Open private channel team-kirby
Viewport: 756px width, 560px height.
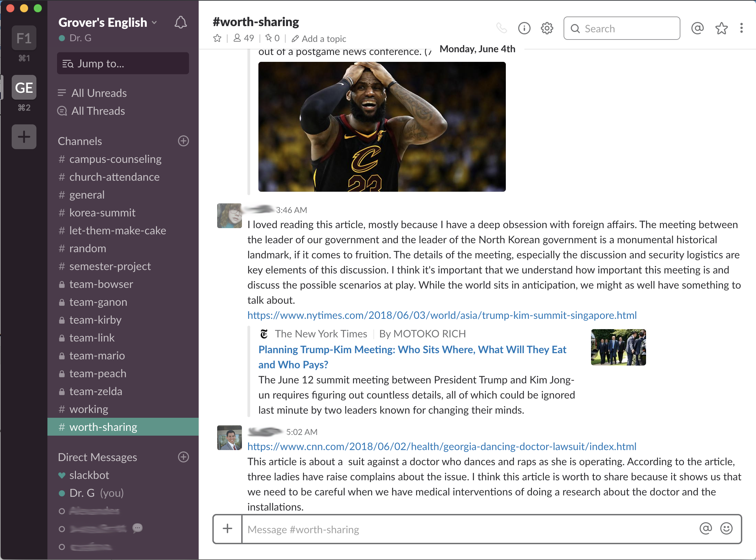123,320
